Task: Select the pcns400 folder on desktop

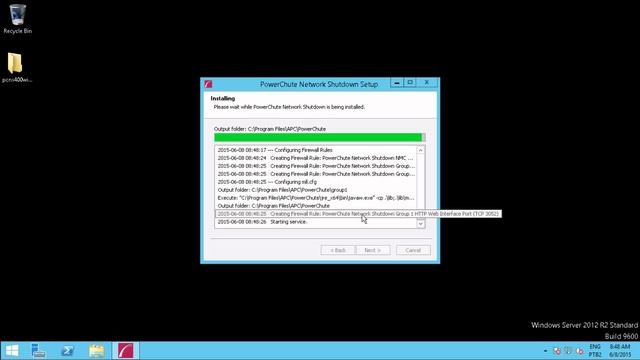Action: pos(16,68)
